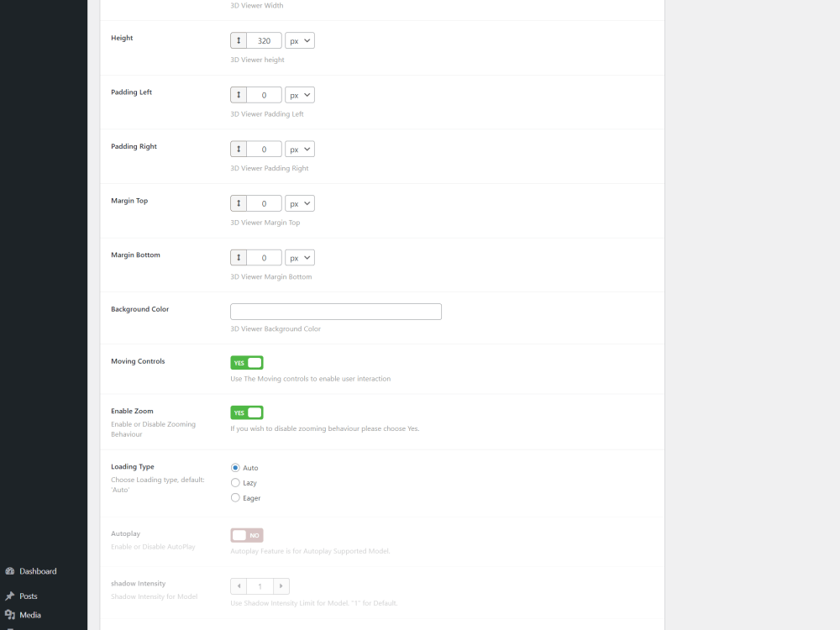Increase shadow Intensity with right arrow
The image size is (840, 630).
[x=281, y=585]
